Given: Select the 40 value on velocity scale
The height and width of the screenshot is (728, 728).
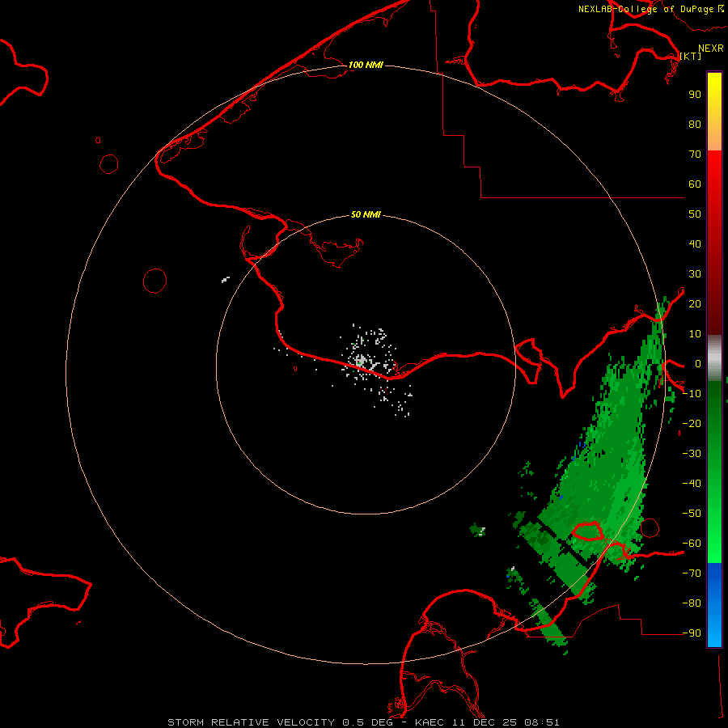Looking at the screenshot, I should 695,243.
